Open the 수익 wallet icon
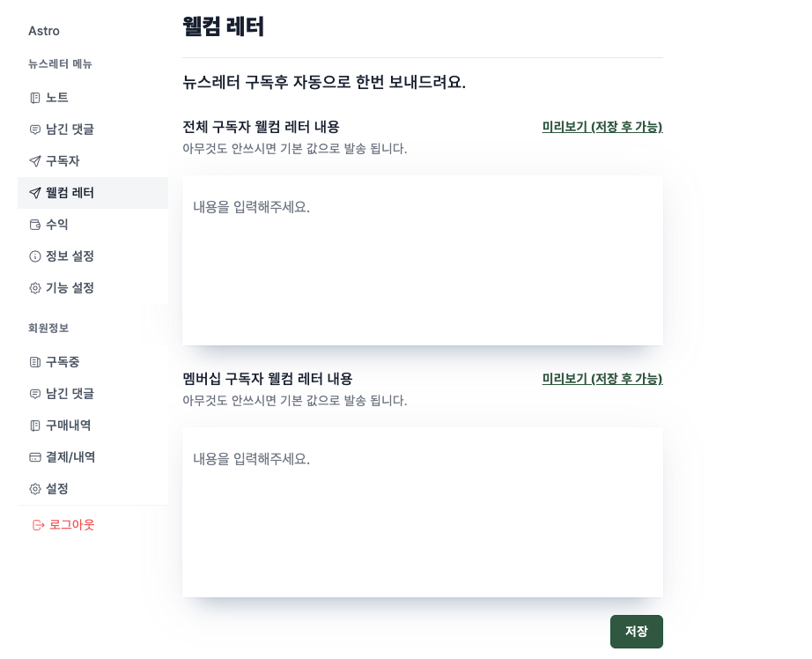The height and width of the screenshot is (659, 812). 34,225
